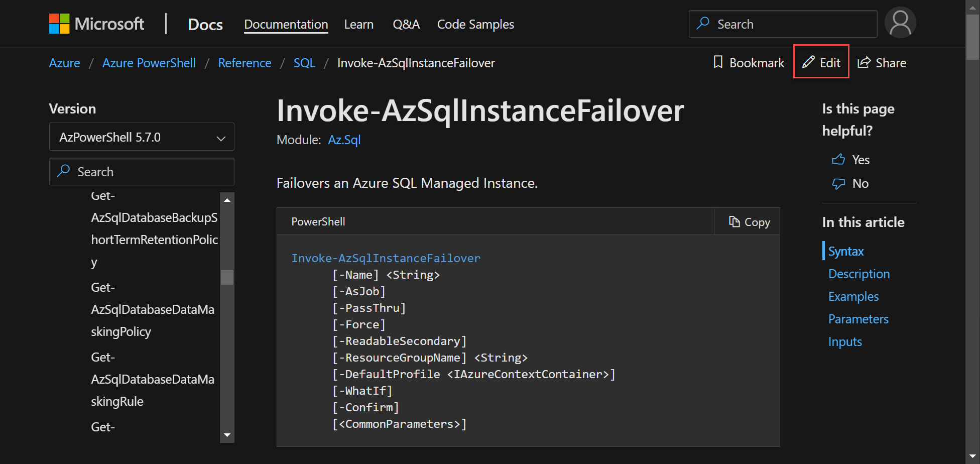
Task: Click Invoke-AzSqlInstanceFailover in the code block
Action: click(x=386, y=258)
